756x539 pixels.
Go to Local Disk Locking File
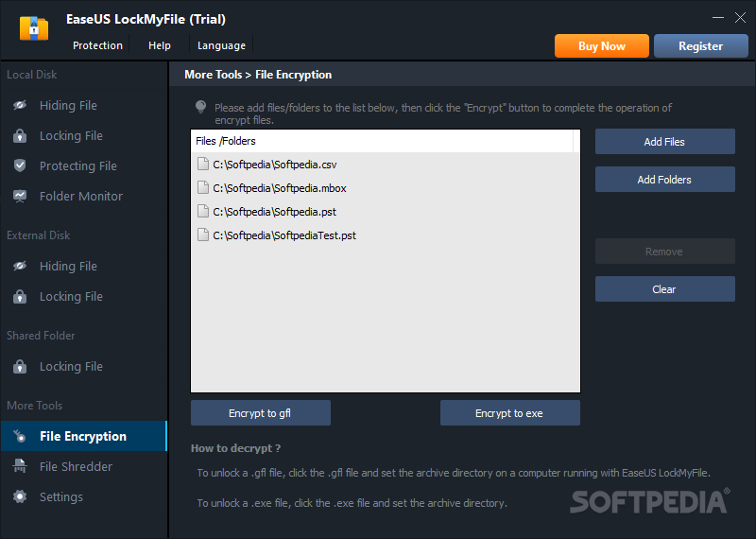point(84,135)
